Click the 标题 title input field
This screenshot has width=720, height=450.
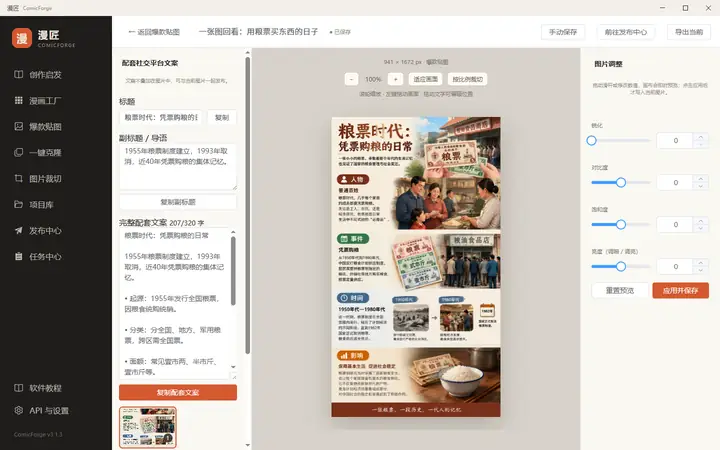click(161, 118)
